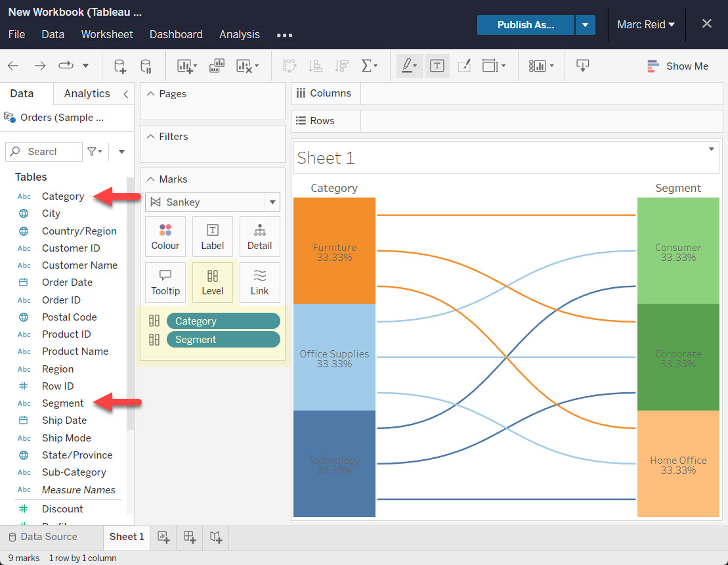Click the field Search input box
Viewport: 728px width, 565px height.
[x=44, y=151]
